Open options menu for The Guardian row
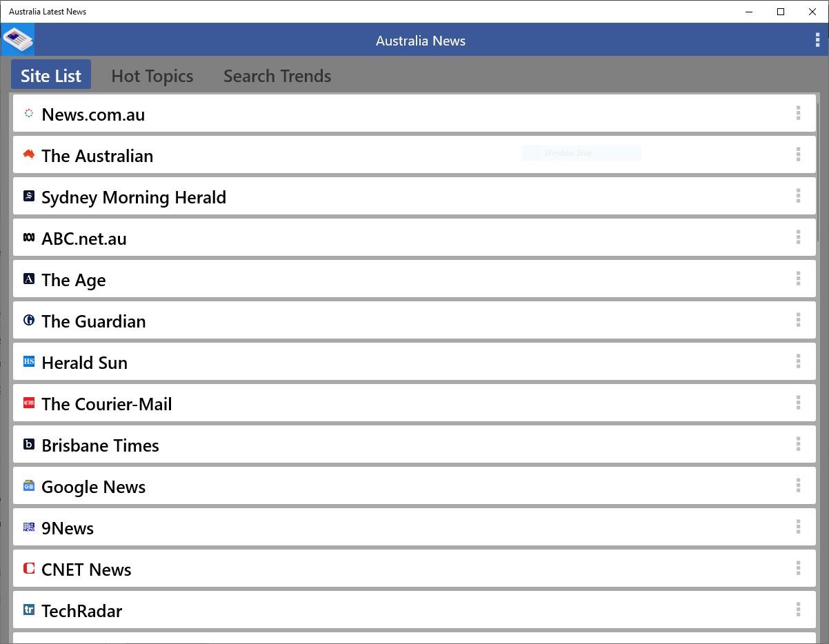This screenshot has height=644, width=829. [798, 320]
